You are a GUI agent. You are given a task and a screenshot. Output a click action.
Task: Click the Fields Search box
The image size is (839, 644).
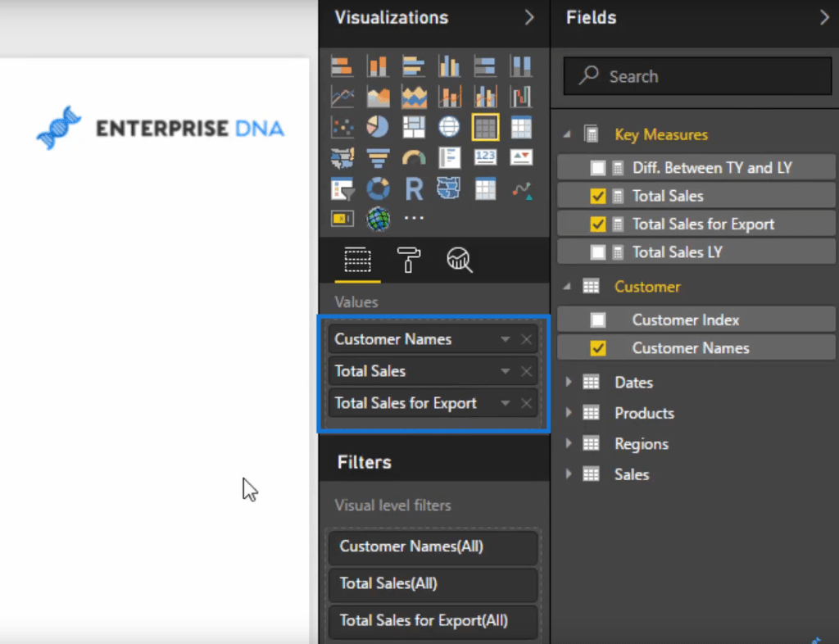[x=698, y=76]
